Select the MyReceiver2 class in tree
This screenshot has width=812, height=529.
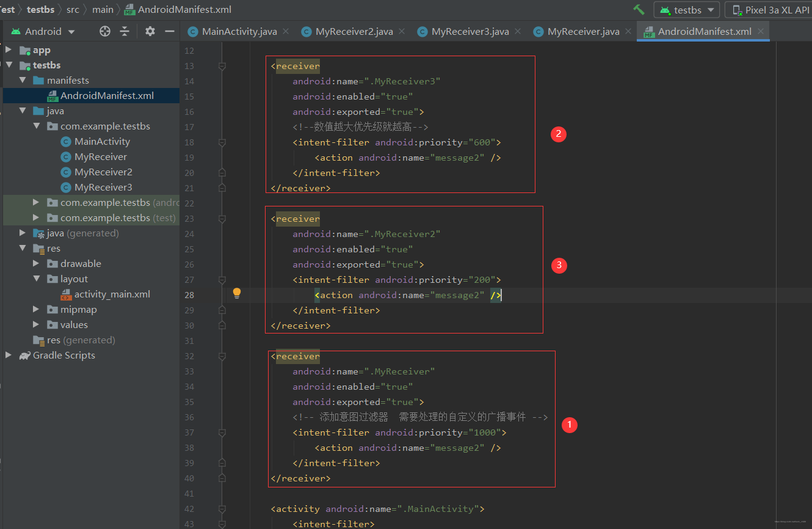[103, 172]
